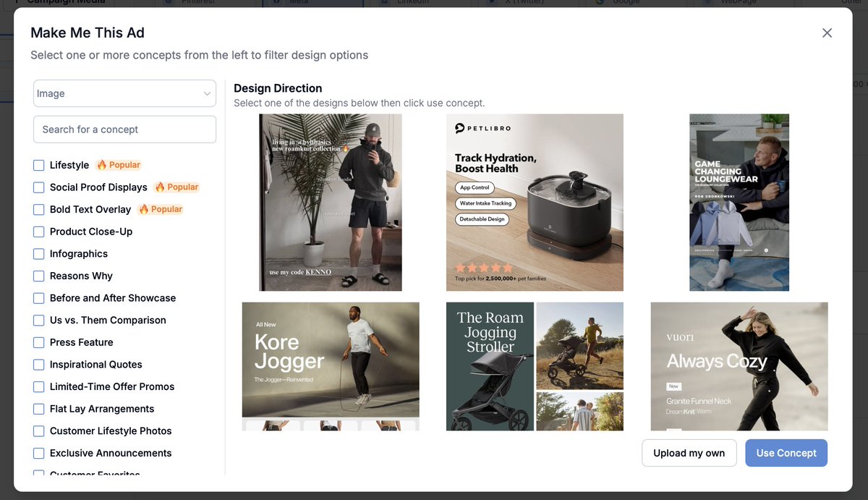Check the Inspirational Quotes checkbox
This screenshot has height=500, width=868.
click(39, 365)
